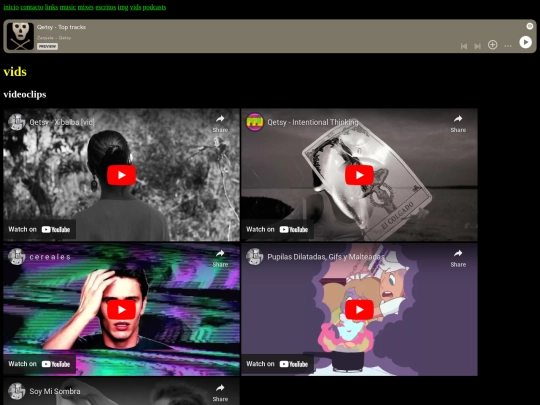Watch Intentional Thinking on YouTube
Viewport: 540px width, 405px height.
click(277, 229)
